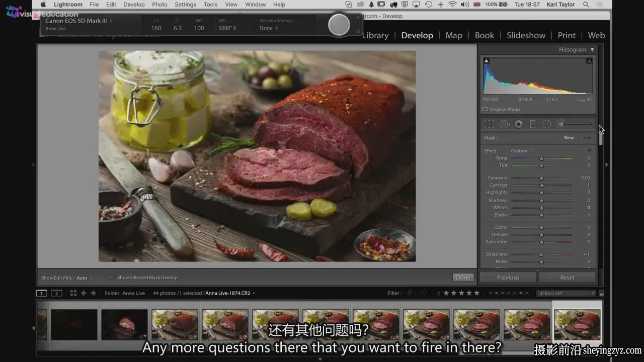Viewport: 644px width, 362px height.
Task: Collapse the right panel side arrow
Action: tap(606, 164)
